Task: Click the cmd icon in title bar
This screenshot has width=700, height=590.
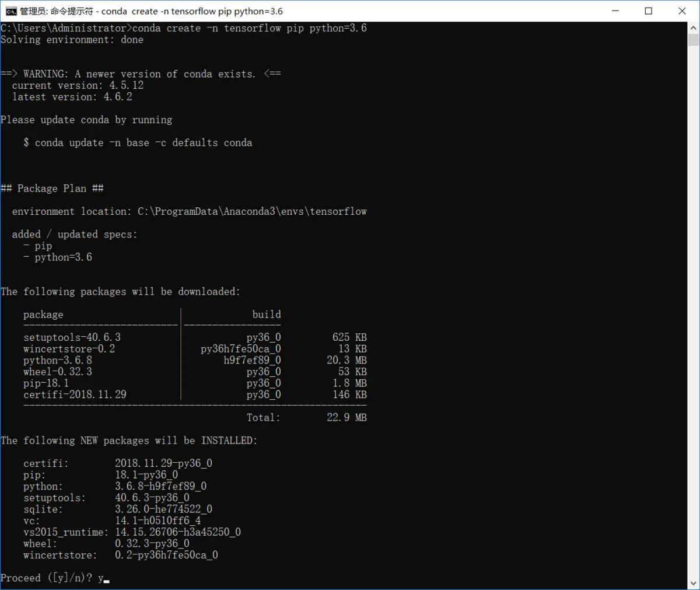Action: [x=11, y=11]
